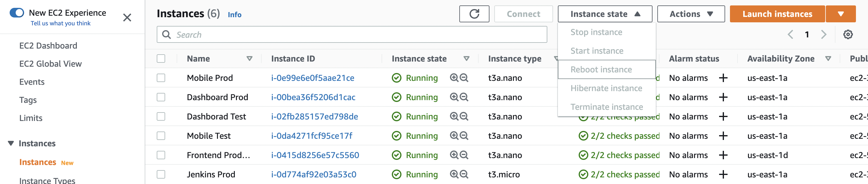
Task: Click the zoom-out filter icon for Frontend Prod
Action: point(464,155)
